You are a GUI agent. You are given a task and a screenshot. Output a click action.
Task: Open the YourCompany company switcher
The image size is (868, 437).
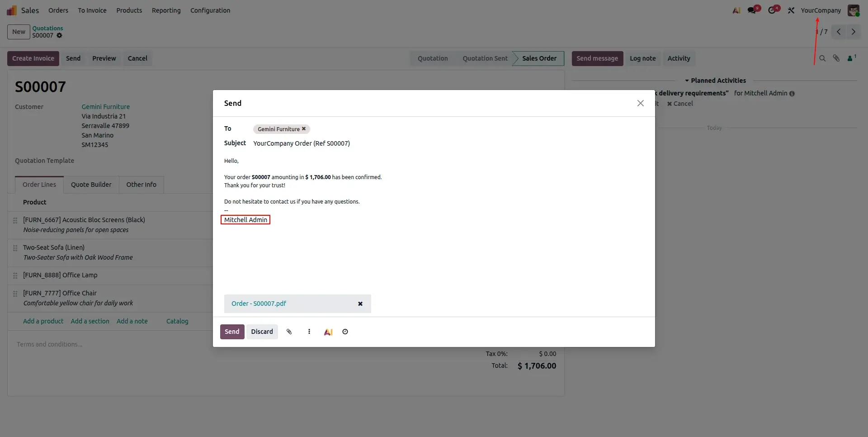[821, 10]
